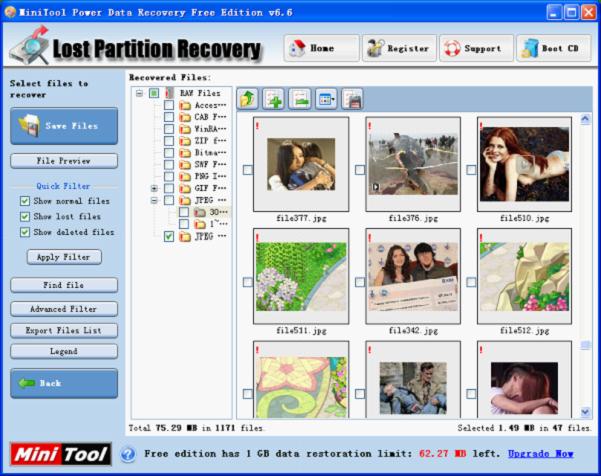
Task: Tick the checkbox beside file342.jpg
Action: pyautogui.click(x=360, y=282)
